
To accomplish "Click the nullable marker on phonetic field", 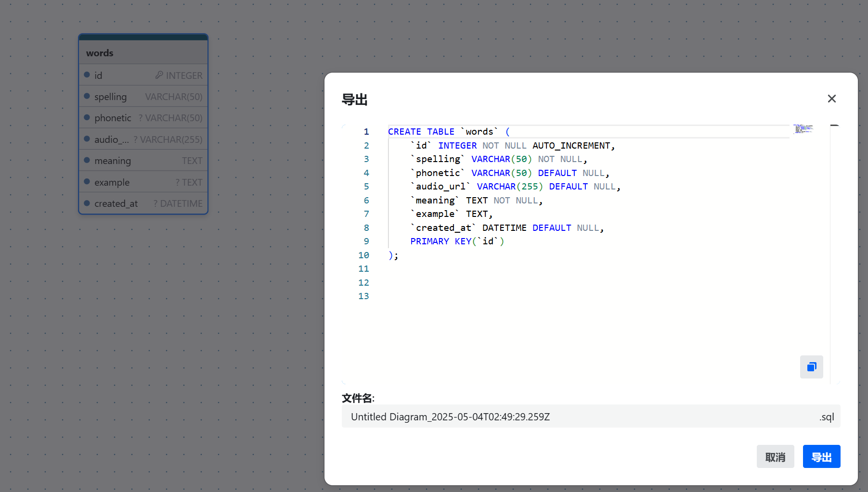I will [140, 117].
